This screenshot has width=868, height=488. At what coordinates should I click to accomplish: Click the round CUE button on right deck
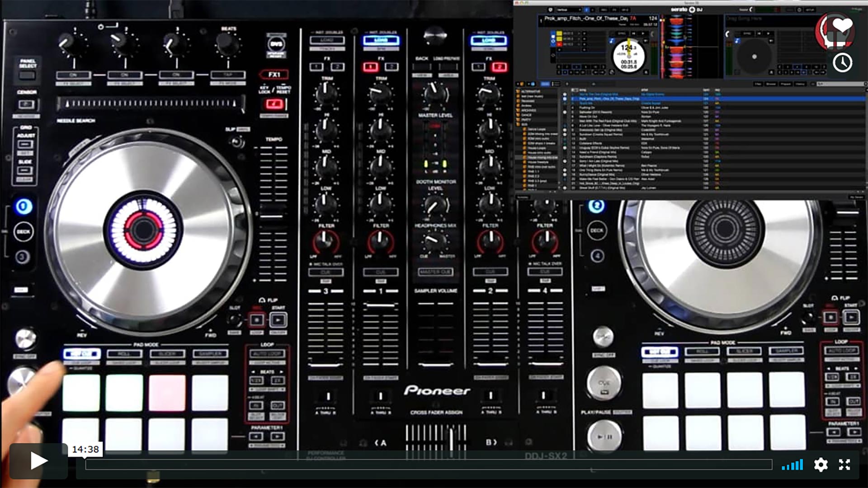click(x=604, y=383)
